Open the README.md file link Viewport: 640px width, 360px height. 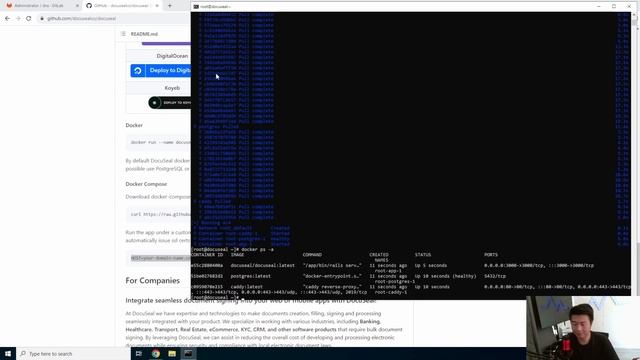coord(144,34)
